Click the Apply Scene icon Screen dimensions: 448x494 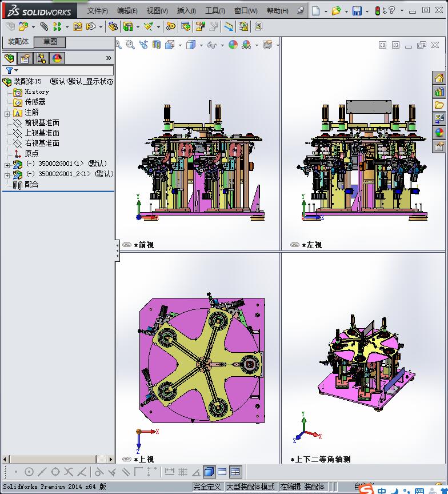(x=246, y=45)
